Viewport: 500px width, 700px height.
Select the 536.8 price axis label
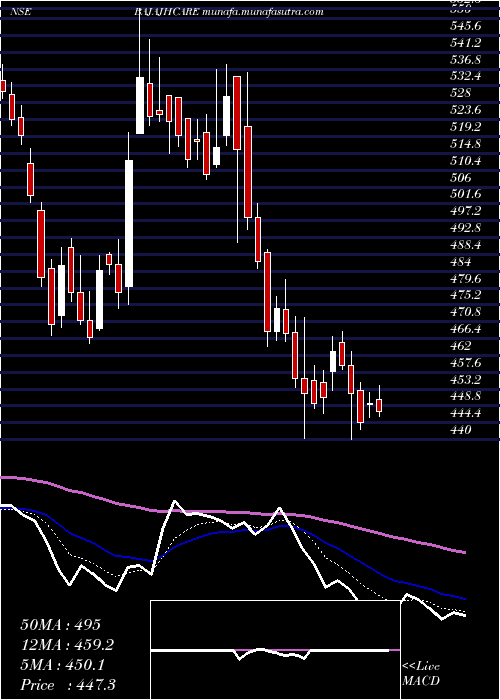pos(465,60)
